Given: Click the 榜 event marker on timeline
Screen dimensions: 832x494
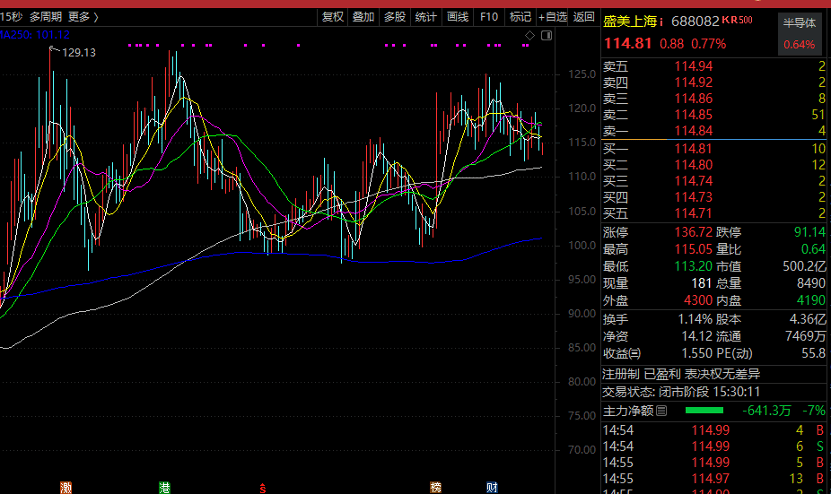Looking at the screenshot, I should pyautogui.click(x=436, y=488).
